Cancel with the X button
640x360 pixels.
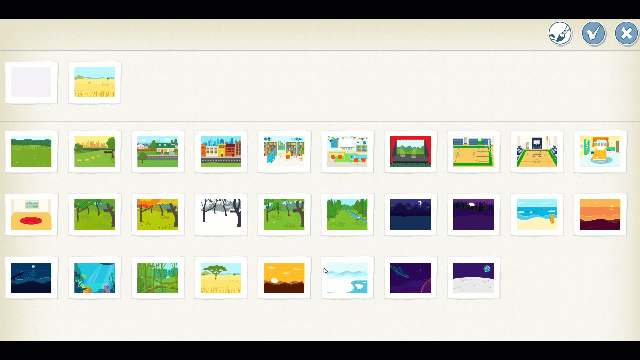pyautogui.click(x=627, y=33)
